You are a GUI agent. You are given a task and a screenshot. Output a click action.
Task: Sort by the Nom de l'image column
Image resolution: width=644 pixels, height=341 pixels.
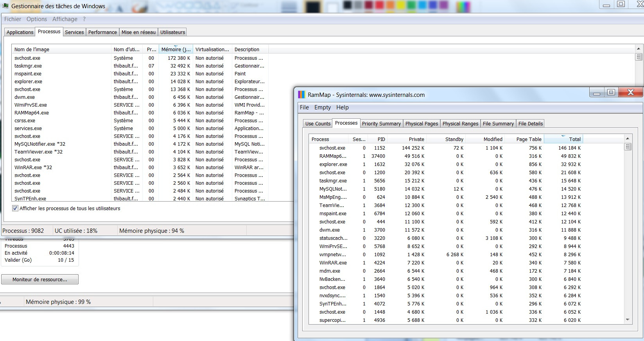(62, 50)
